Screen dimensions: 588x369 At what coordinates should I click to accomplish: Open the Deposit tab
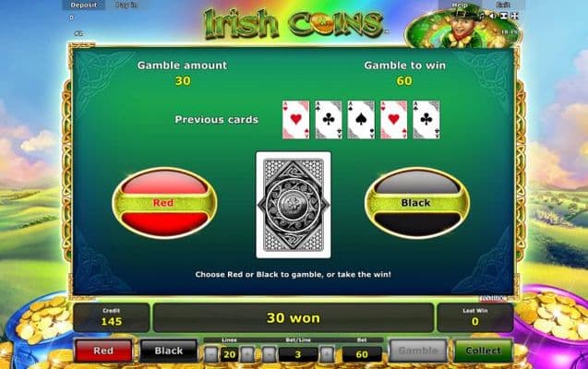(84, 5)
